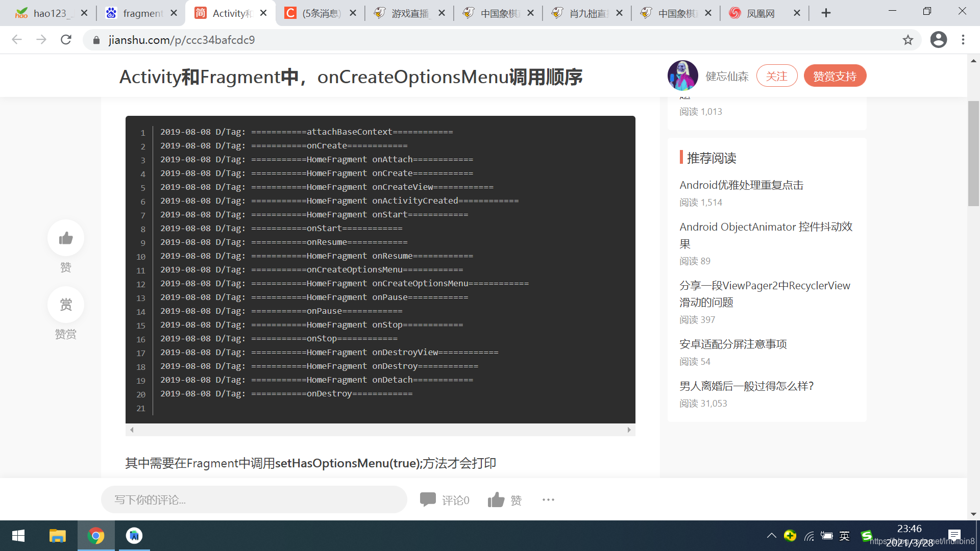Switch input language via the 英 indicator
The height and width of the screenshot is (551, 980).
point(845,536)
